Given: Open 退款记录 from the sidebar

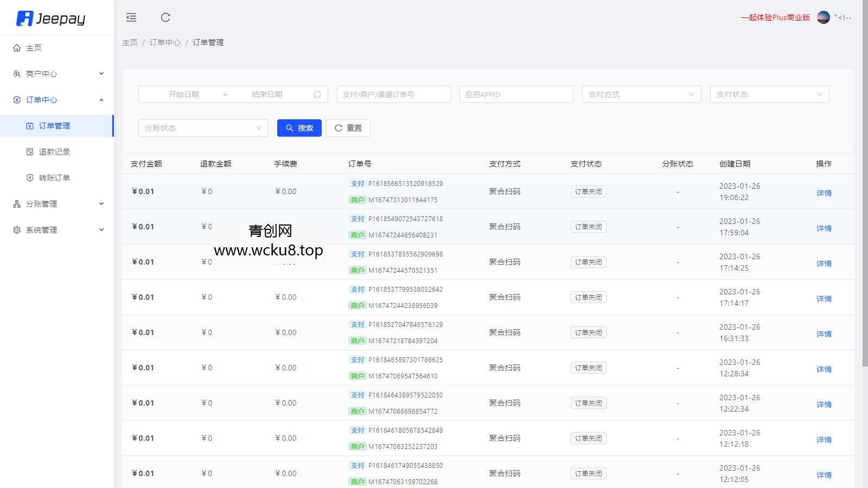Looking at the screenshot, I should coord(54,151).
